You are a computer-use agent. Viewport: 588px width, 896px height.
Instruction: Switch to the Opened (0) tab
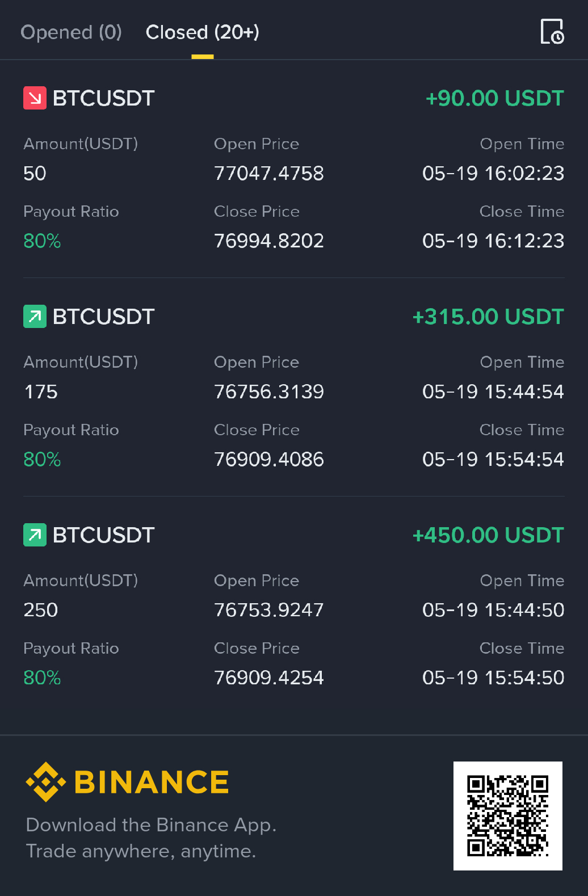pyautogui.click(x=72, y=32)
